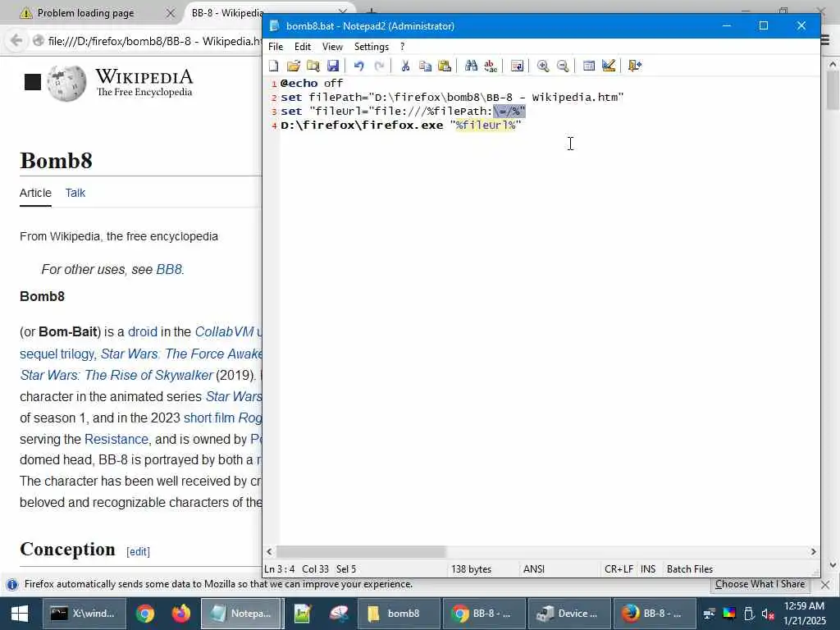Zoom out with magnifier minus icon
This screenshot has width=840, height=630.
[x=563, y=66]
